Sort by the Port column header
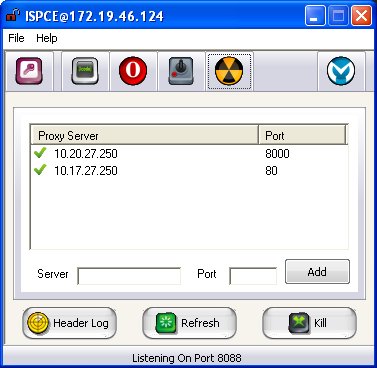 tap(302, 135)
